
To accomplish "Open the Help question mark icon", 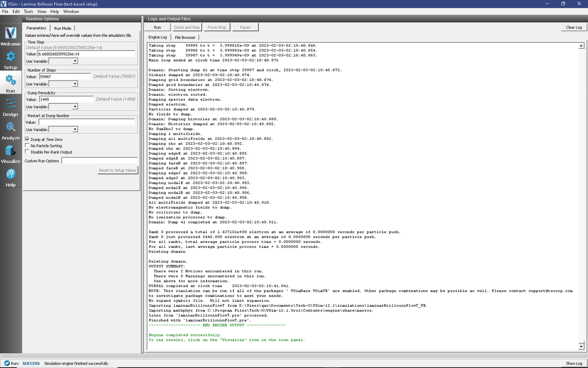I will (x=11, y=175).
